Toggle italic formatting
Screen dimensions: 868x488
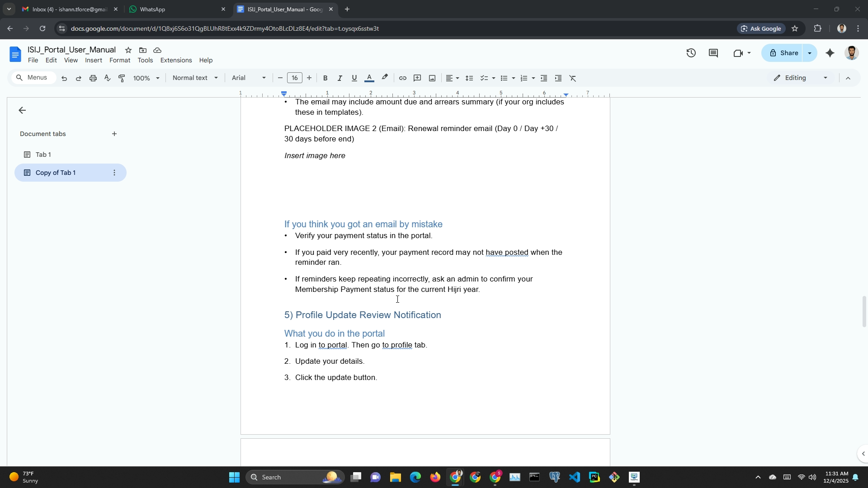[340, 78]
